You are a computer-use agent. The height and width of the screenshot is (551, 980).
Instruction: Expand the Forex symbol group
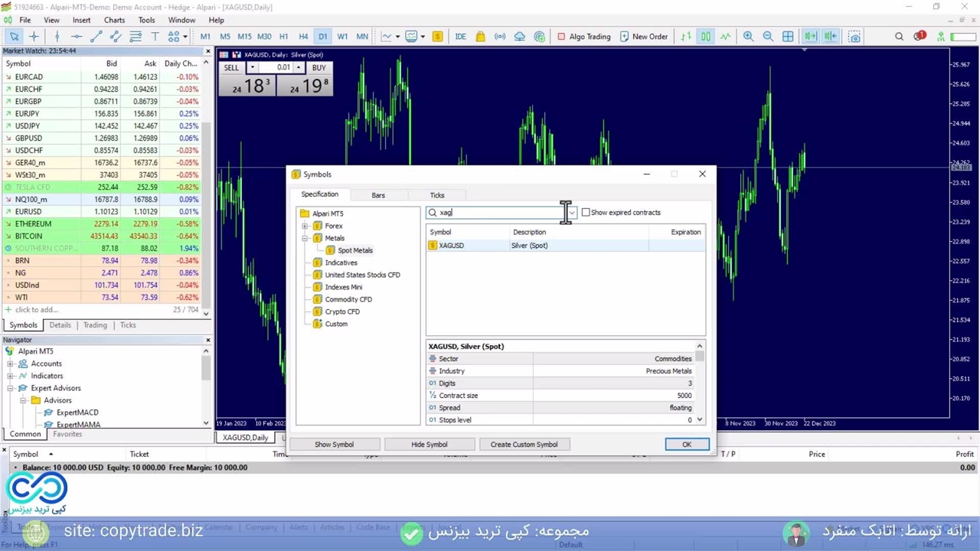point(305,226)
